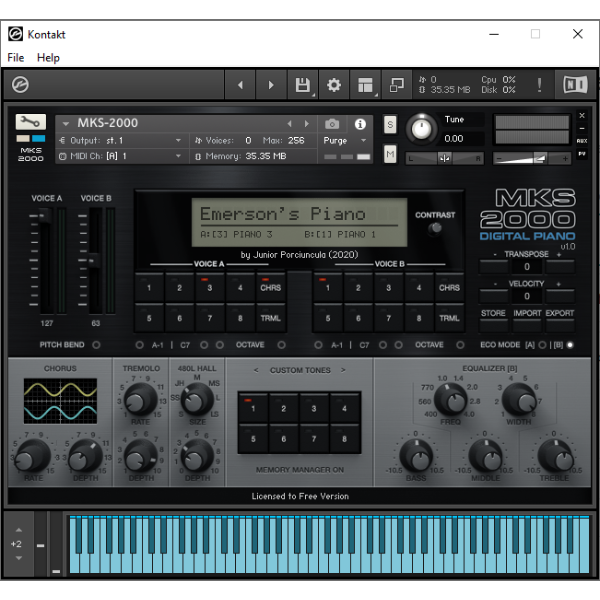The height and width of the screenshot is (600, 600).
Task: Select Voice A tone button 7
Action: [x=210, y=318]
